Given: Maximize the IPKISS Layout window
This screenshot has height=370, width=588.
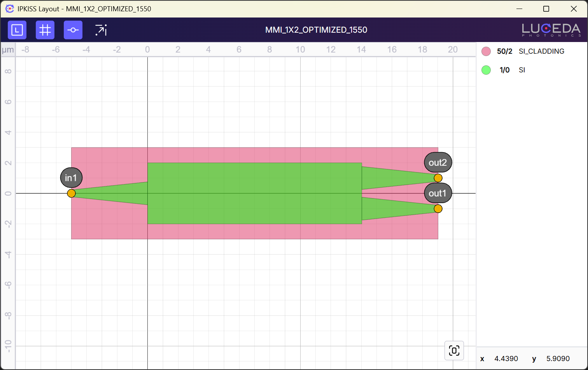Looking at the screenshot, I should pos(546,9).
